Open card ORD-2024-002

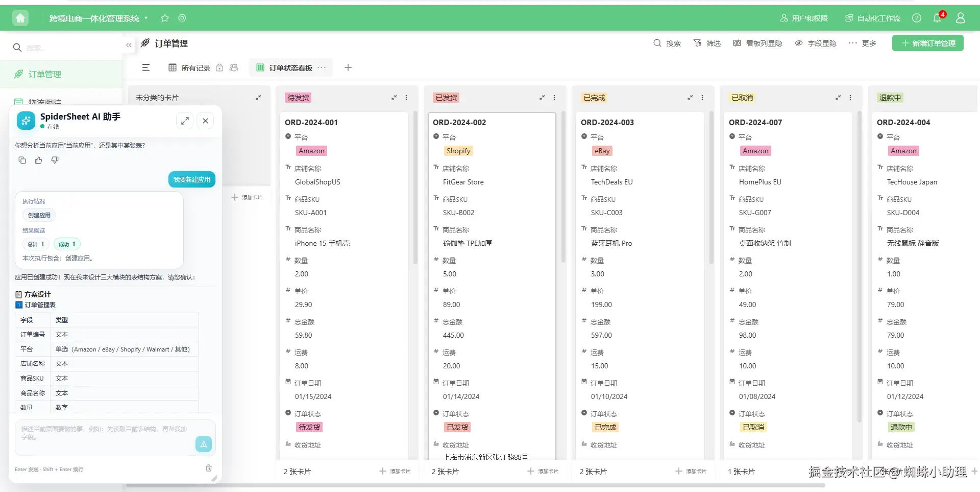(x=492, y=286)
